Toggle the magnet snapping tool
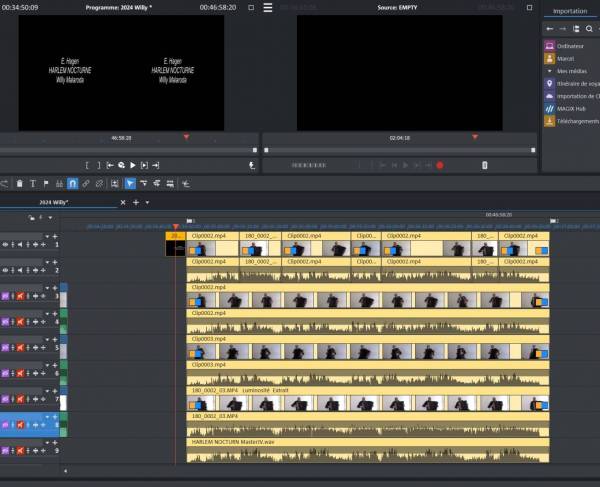Viewport: 600px width, 487px height. 72,184
